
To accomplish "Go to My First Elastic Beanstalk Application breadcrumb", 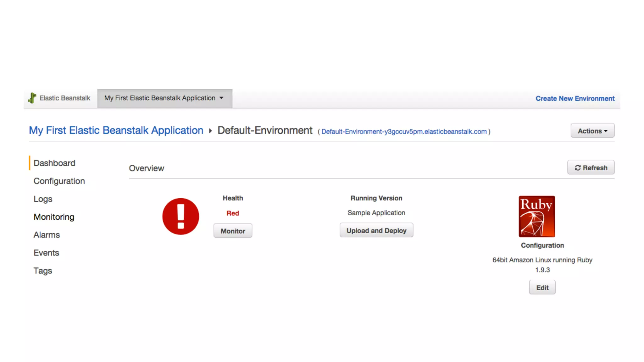I will [x=116, y=130].
